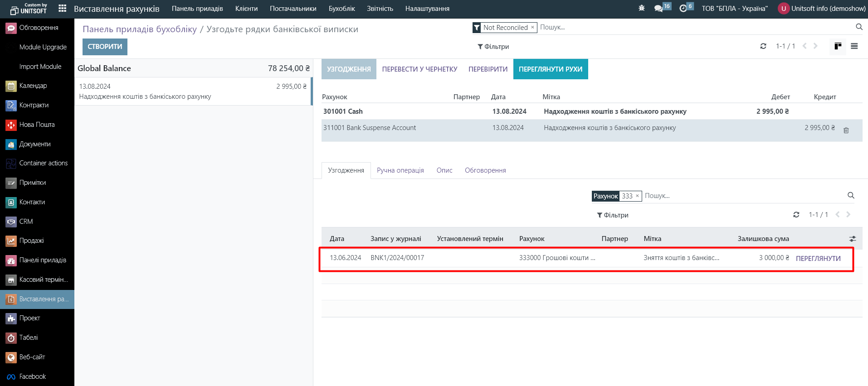Expand the top Фільтри dropdown
Image resolution: width=868 pixels, height=386 pixels.
coord(493,47)
